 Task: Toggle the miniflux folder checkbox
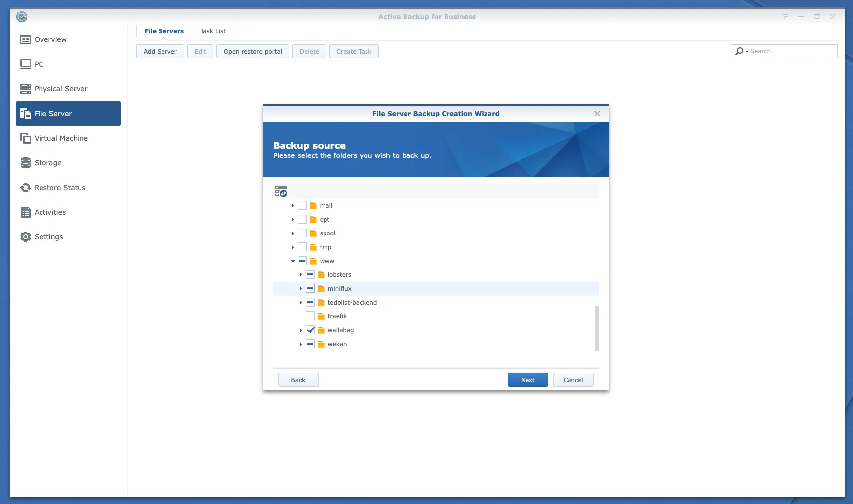[310, 289]
